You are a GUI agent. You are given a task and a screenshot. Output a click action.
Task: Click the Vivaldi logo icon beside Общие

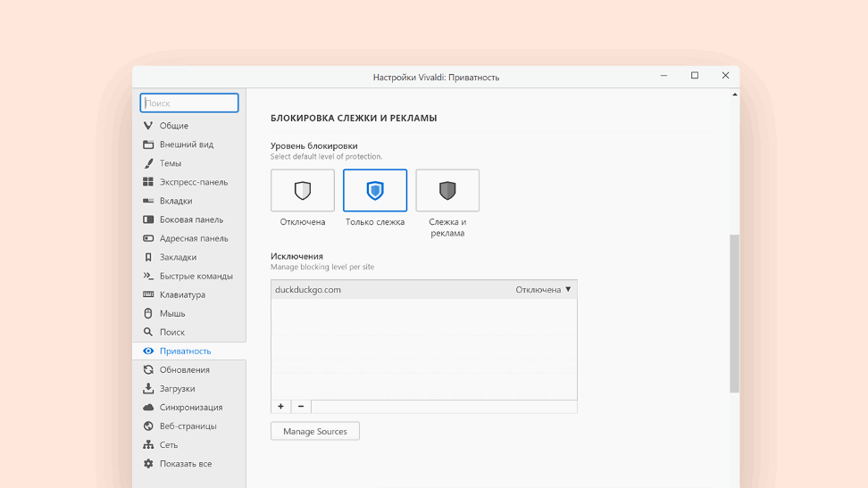[148, 126]
